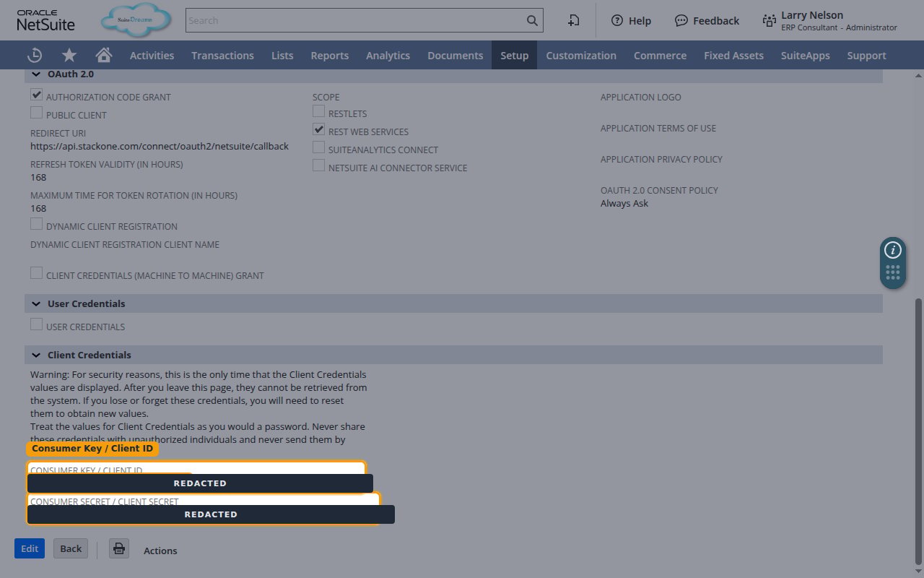The width and height of the screenshot is (924, 578).
Task: Click the Feedback speech bubble icon
Action: pyautogui.click(x=681, y=20)
